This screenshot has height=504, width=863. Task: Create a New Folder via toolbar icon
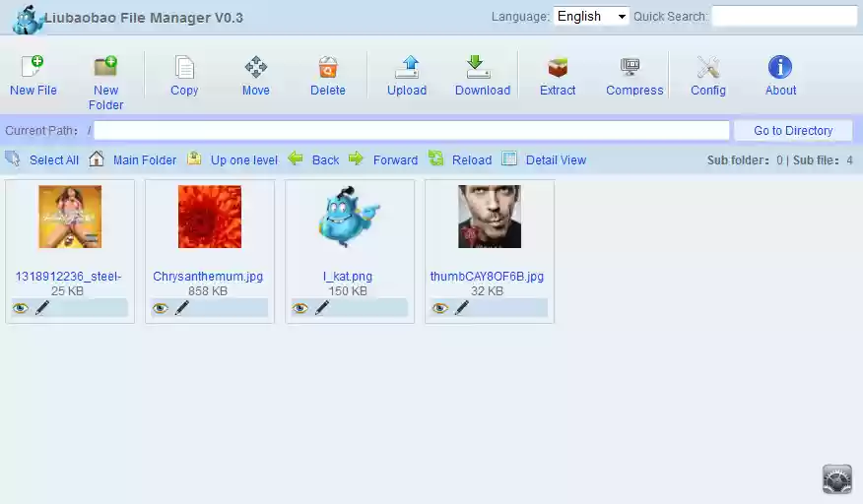coord(105,67)
